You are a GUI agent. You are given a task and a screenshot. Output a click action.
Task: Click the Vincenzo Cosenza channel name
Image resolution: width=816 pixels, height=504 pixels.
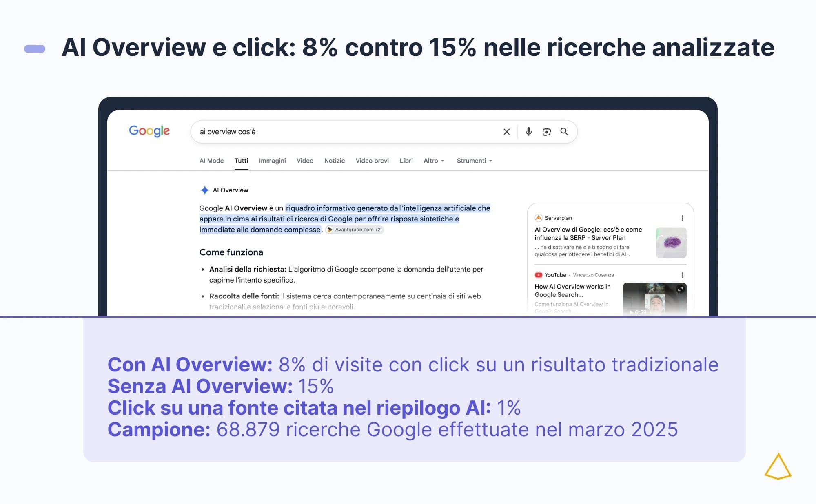click(x=593, y=275)
